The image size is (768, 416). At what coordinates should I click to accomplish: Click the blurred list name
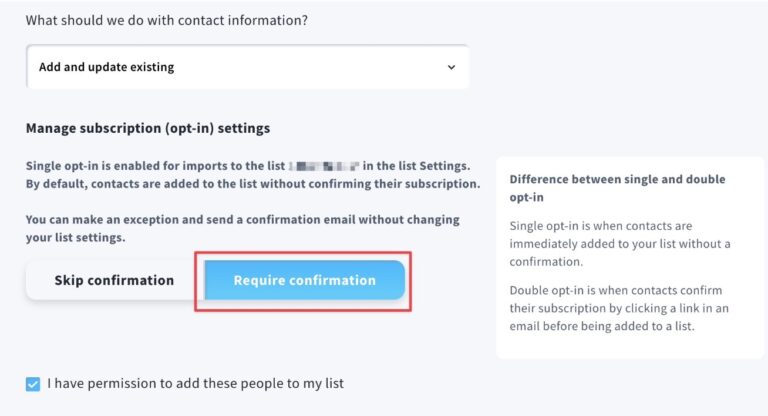324,166
